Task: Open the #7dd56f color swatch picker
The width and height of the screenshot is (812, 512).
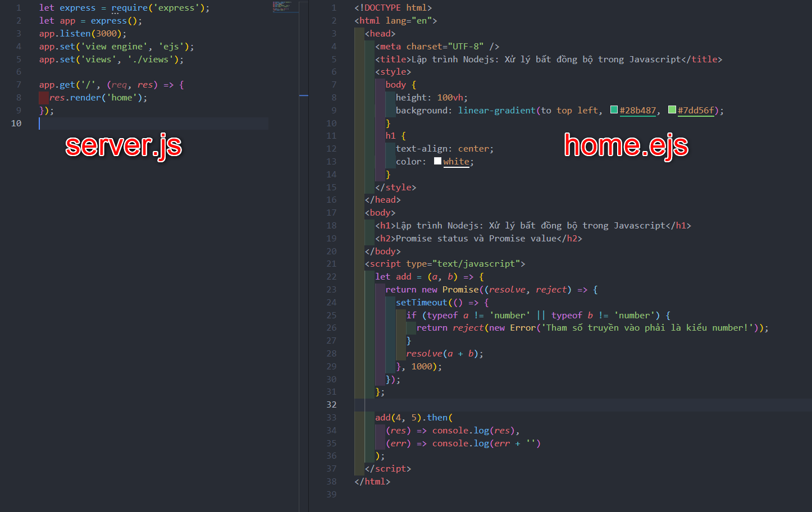Action: (672, 109)
